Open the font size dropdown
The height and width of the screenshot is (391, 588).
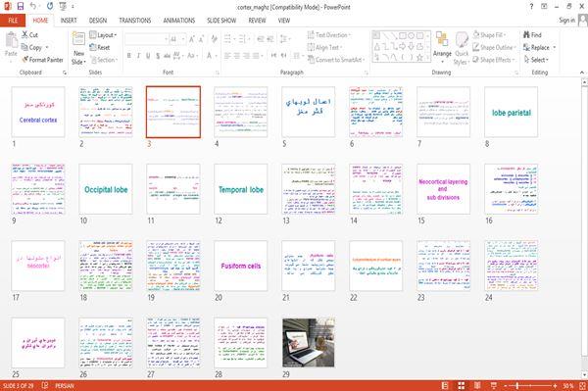click(183, 39)
